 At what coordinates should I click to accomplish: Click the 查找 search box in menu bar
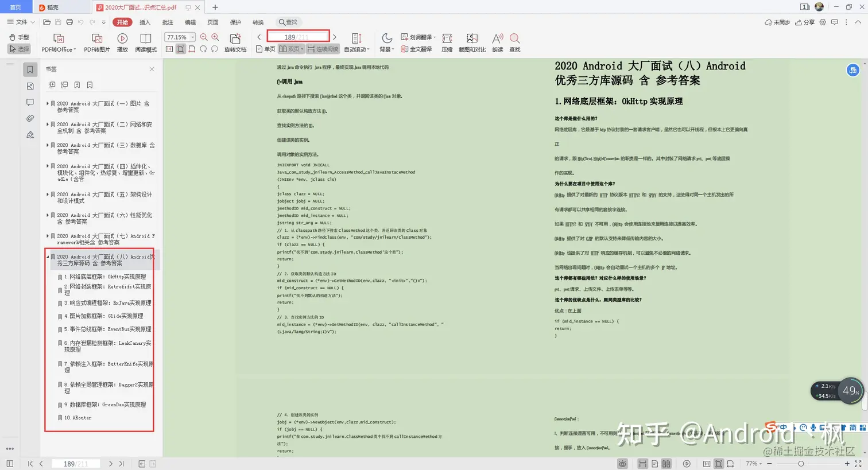coord(288,22)
